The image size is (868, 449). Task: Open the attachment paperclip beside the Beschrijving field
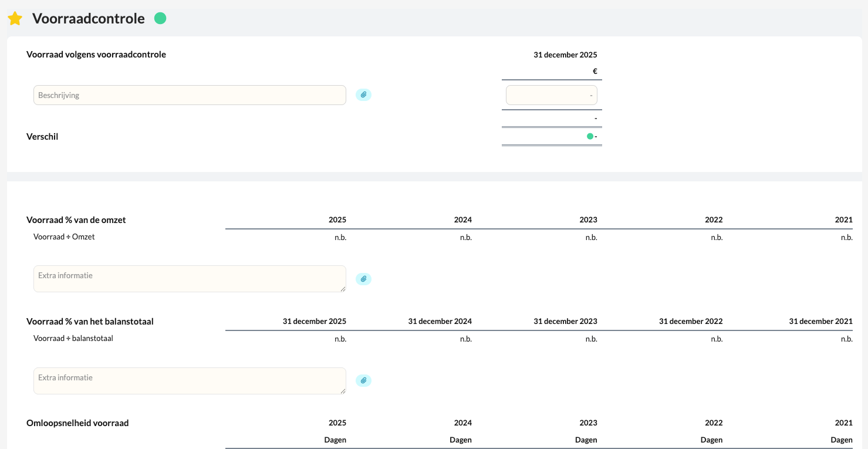click(363, 94)
